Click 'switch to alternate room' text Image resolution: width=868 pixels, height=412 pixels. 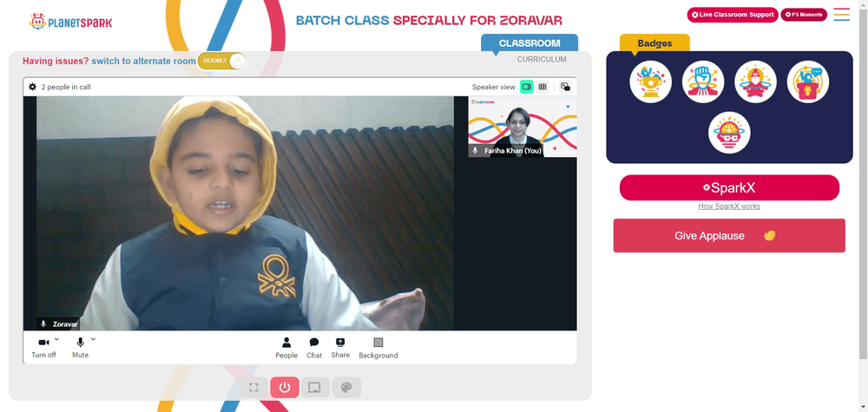[x=143, y=61]
